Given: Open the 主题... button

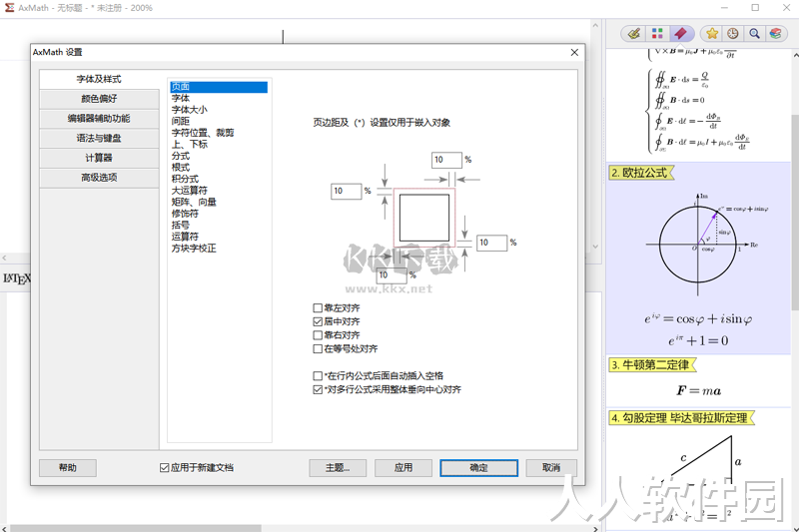Looking at the screenshot, I should [338, 468].
